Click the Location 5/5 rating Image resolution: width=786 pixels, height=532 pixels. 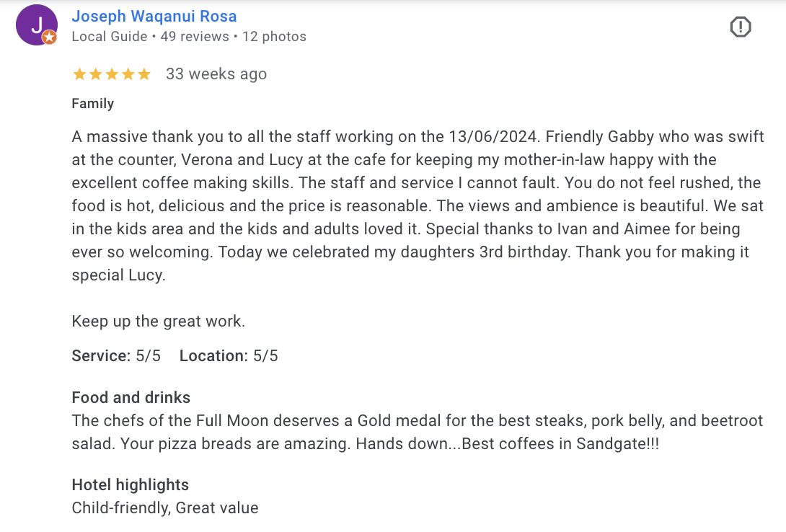click(229, 355)
